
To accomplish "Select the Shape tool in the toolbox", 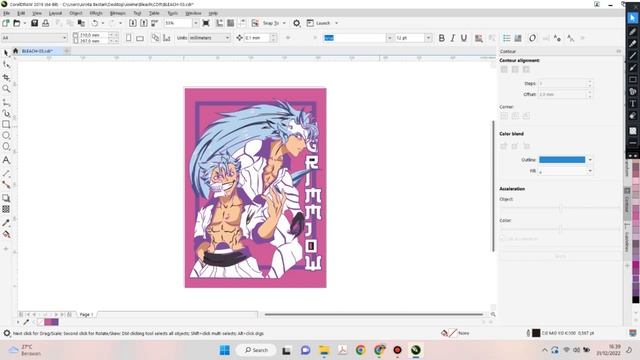I will coord(6,65).
